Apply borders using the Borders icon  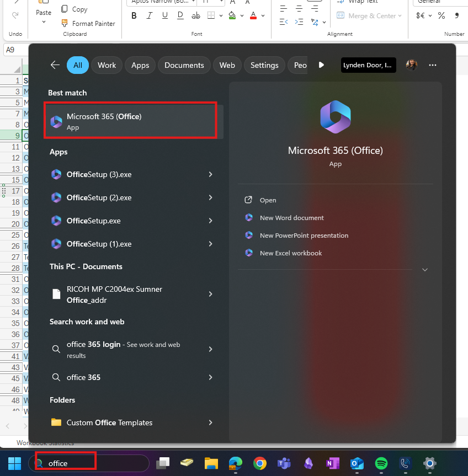coord(211,15)
